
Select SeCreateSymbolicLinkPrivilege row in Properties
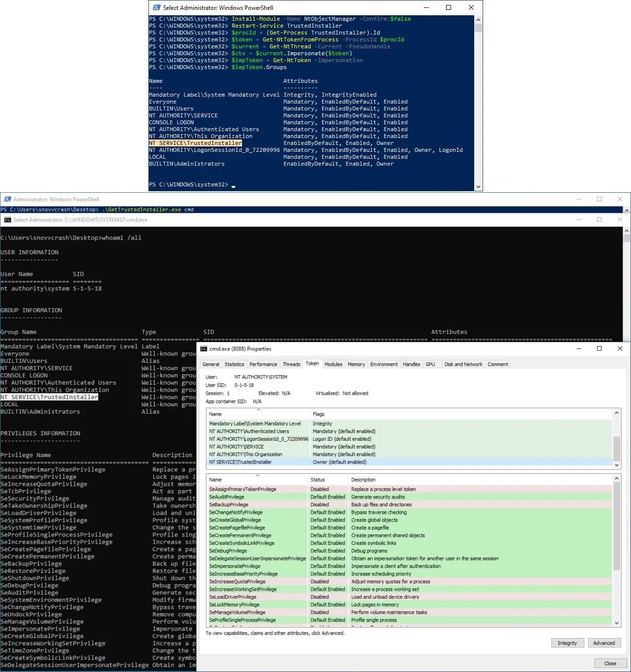click(x=409, y=543)
